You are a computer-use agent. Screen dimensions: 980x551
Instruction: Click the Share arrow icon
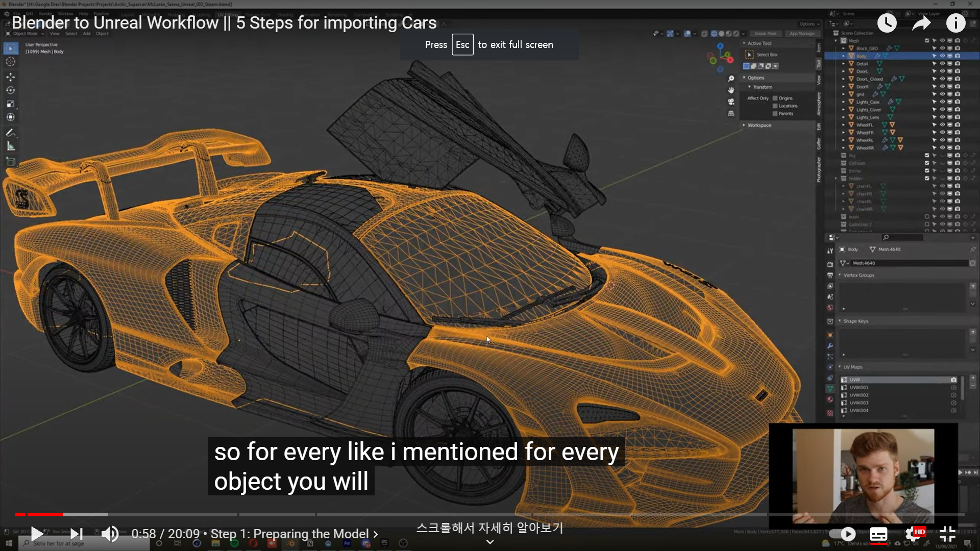pos(921,23)
